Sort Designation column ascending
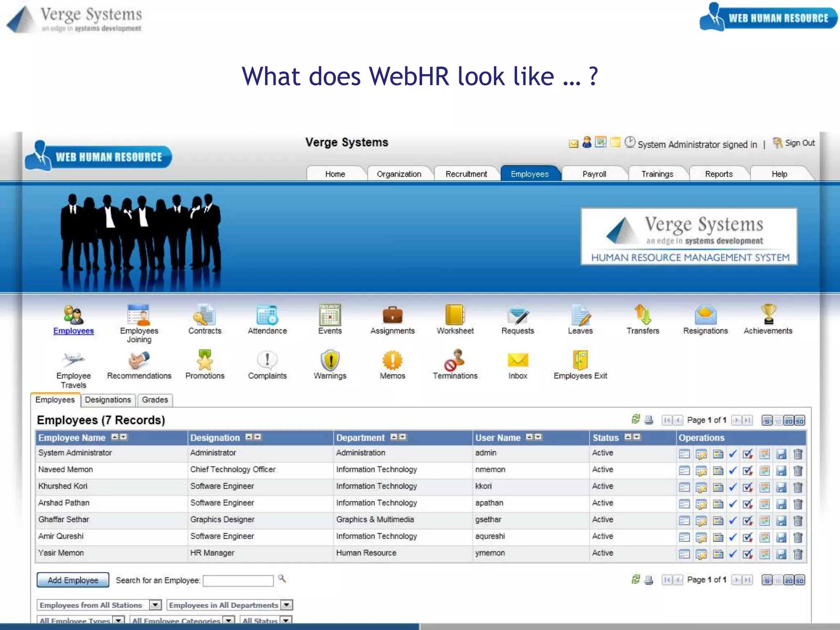 (249, 437)
